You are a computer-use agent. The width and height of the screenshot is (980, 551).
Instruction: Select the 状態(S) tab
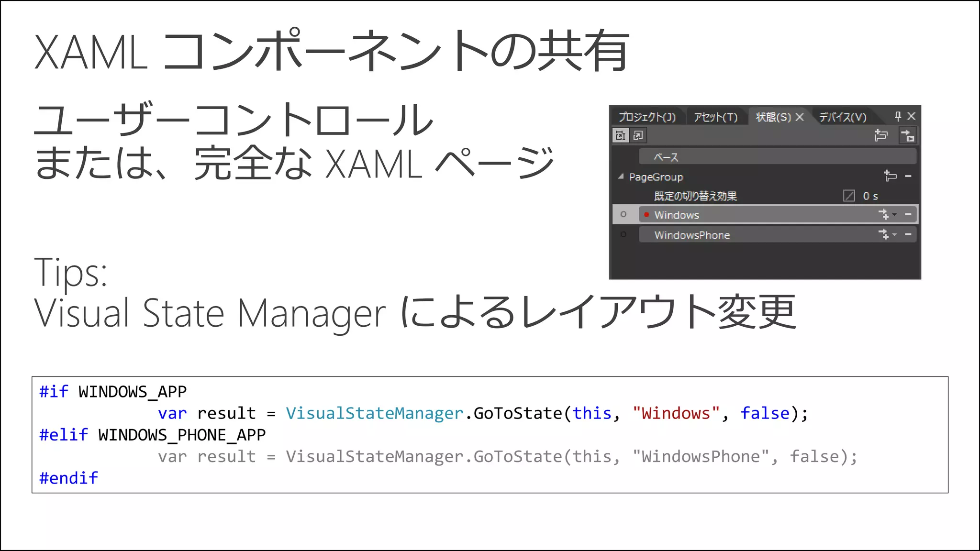click(773, 117)
